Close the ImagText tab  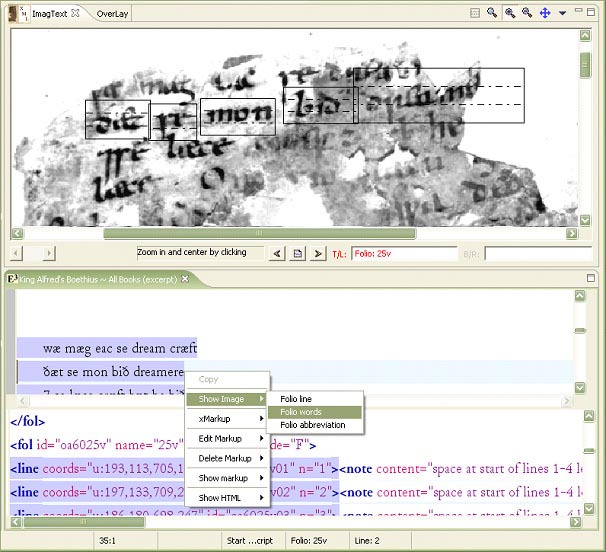coord(75,13)
